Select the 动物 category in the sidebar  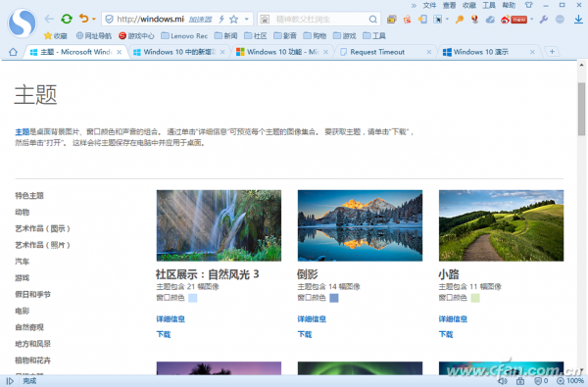[23, 213]
